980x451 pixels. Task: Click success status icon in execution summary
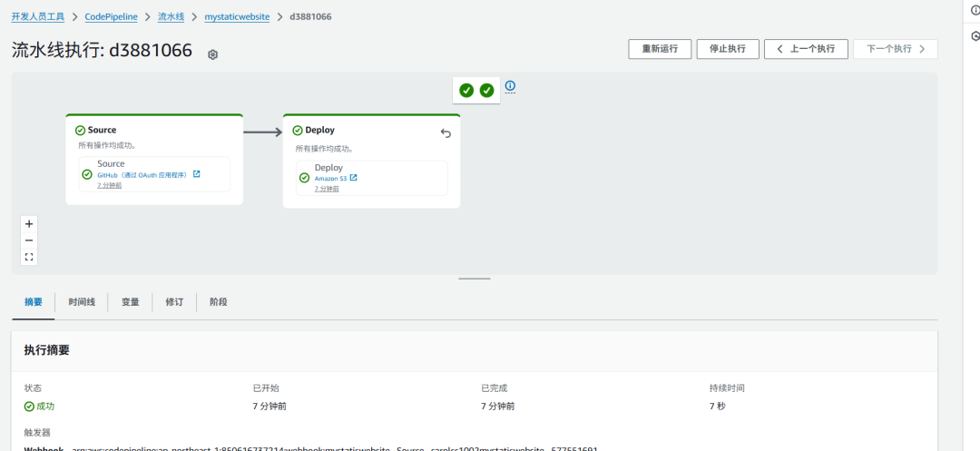pos(29,406)
